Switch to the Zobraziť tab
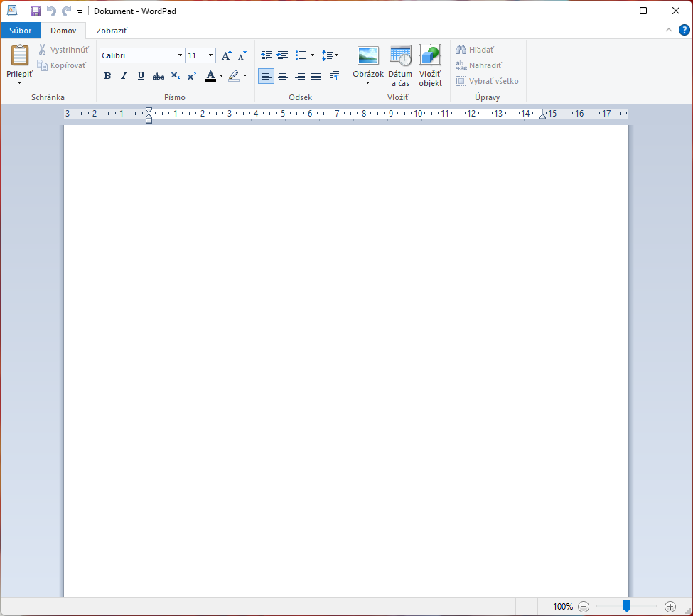 112,31
